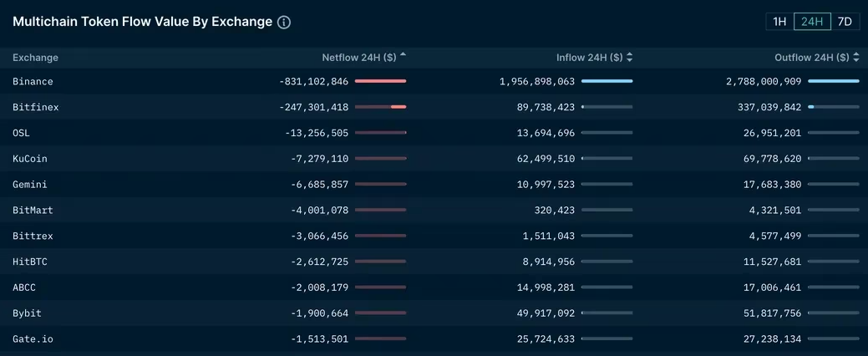
Task: Sort by the Inflow 24H ($) column header
Action: point(589,58)
